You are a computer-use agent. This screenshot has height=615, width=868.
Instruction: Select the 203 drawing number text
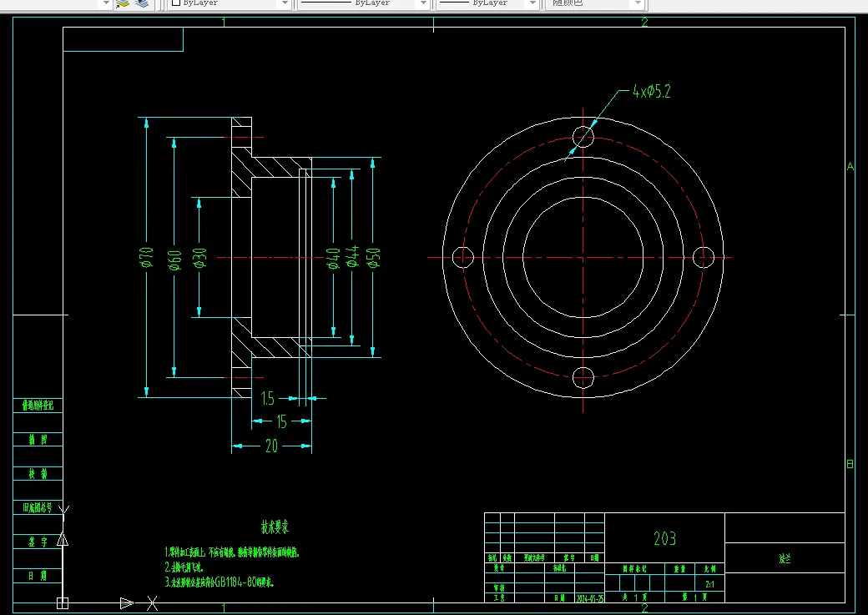click(x=664, y=538)
